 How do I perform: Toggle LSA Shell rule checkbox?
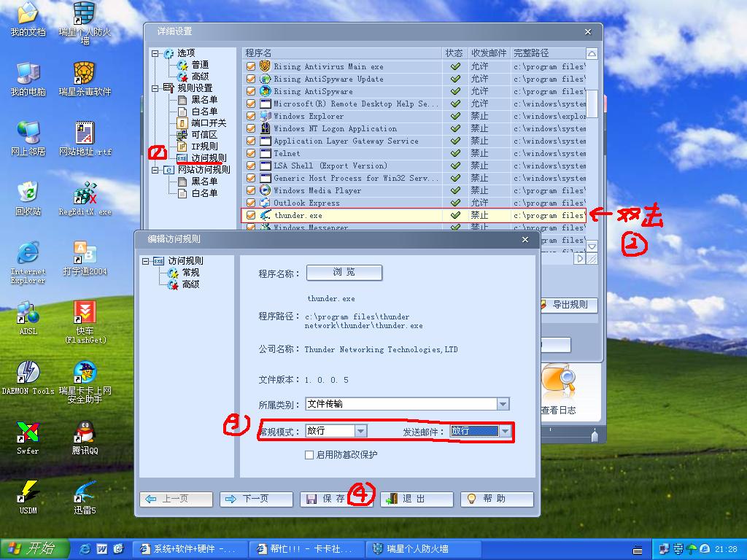pyautogui.click(x=251, y=166)
